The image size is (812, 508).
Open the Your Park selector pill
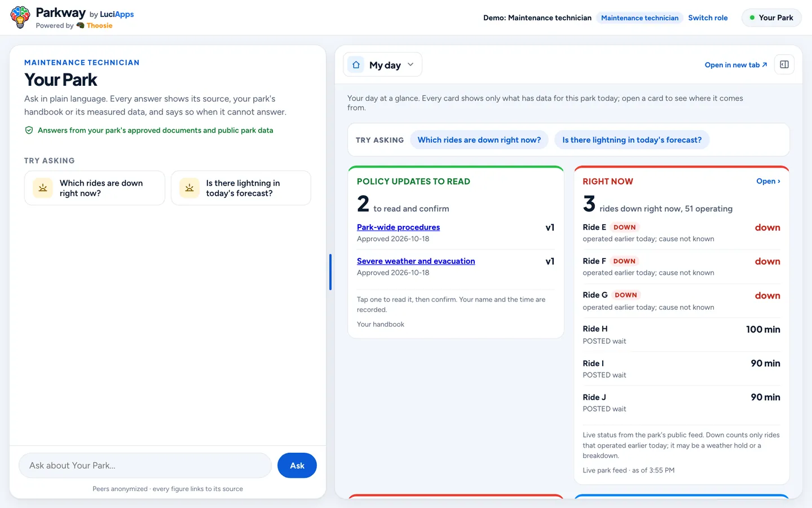tap(771, 18)
